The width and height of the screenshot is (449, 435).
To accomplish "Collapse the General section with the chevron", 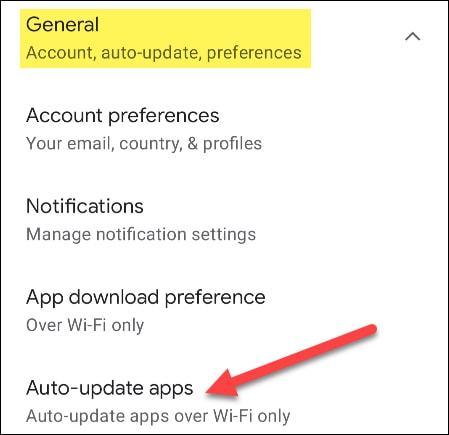I will [x=413, y=36].
